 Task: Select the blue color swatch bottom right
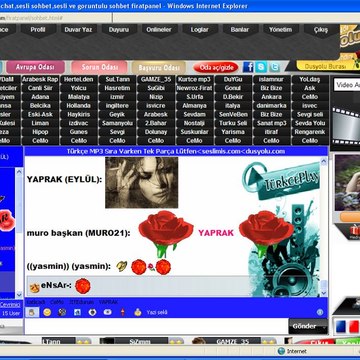pos(341,326)
